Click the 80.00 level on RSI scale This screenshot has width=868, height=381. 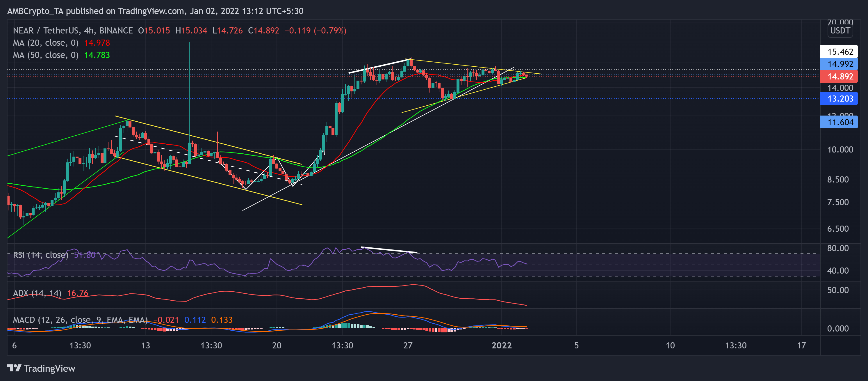(838, 248)
